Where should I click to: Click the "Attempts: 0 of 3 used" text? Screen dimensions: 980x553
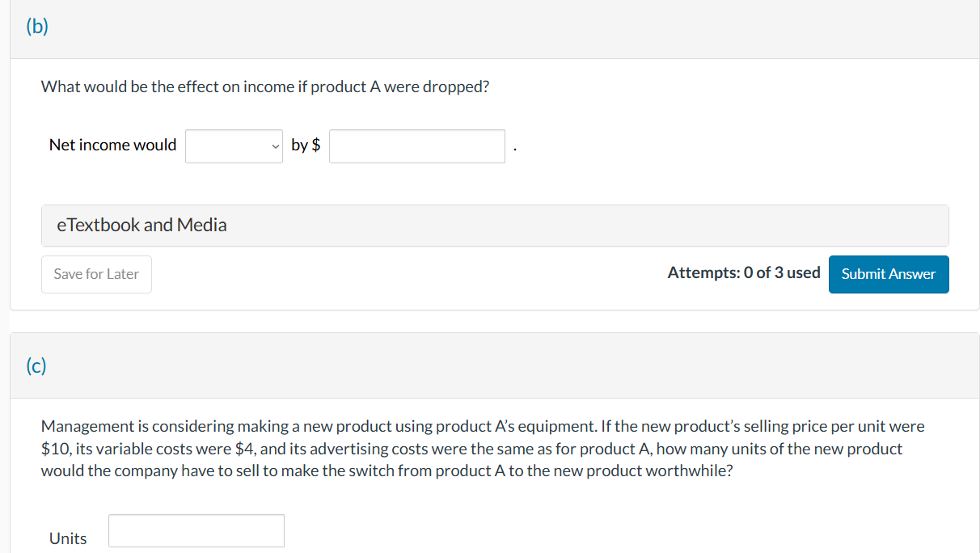click(x=744, y=273)
